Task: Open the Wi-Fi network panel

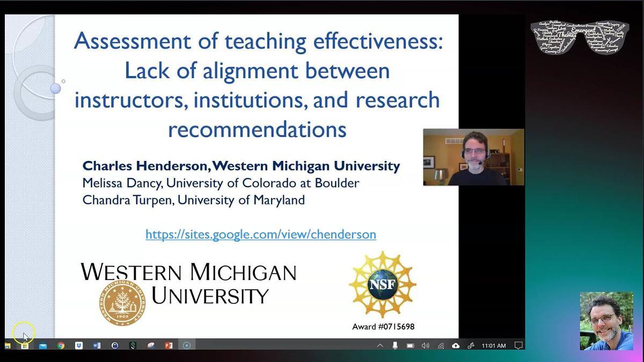Action: tap(441, 346)
